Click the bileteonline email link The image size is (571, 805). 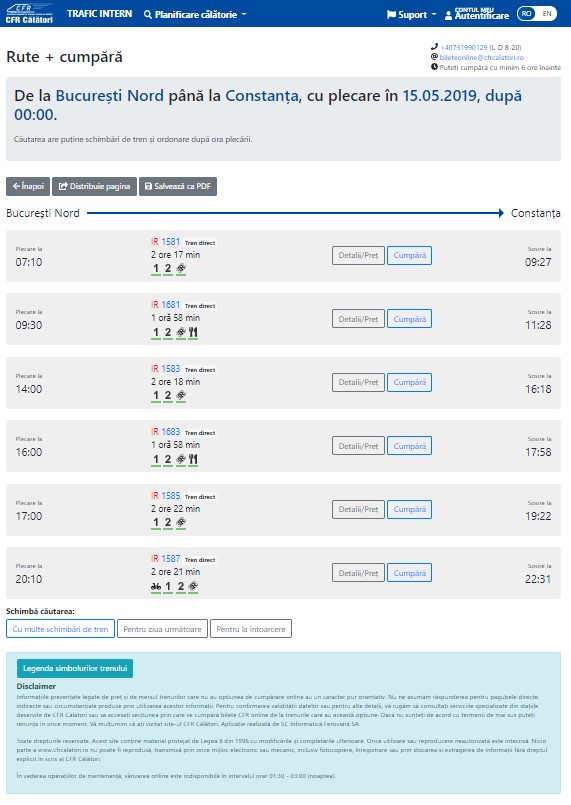pyautogui.click(x=482, y=58)
